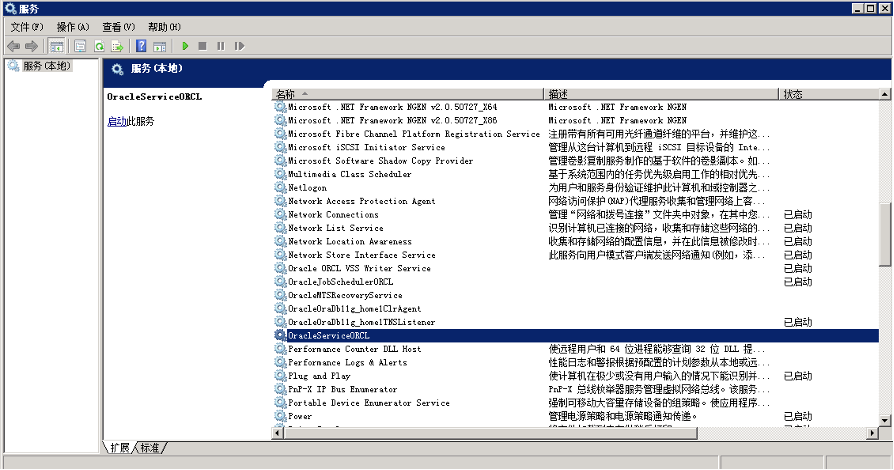894x470 pixels.
Task: Click the gear icon beside Plug and Play
Action: (x=280, y=376)
